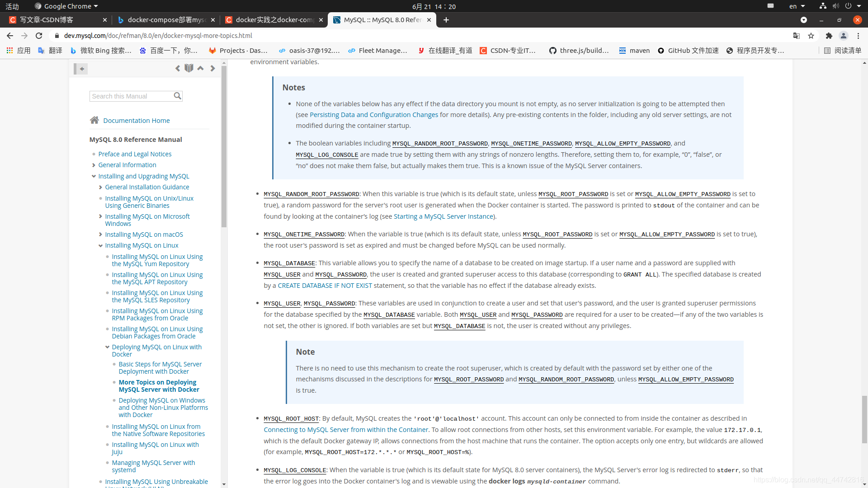The height and width of the screenshot is (488, 868).
Task: Open Connecting to MySQL Server from within Container
Action: pos(346,430)
